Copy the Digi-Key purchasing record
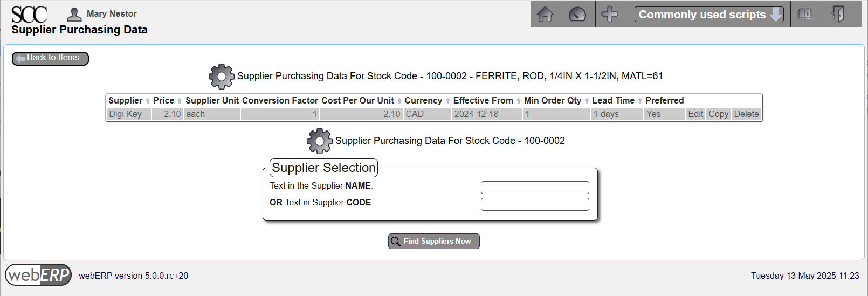 718,114
